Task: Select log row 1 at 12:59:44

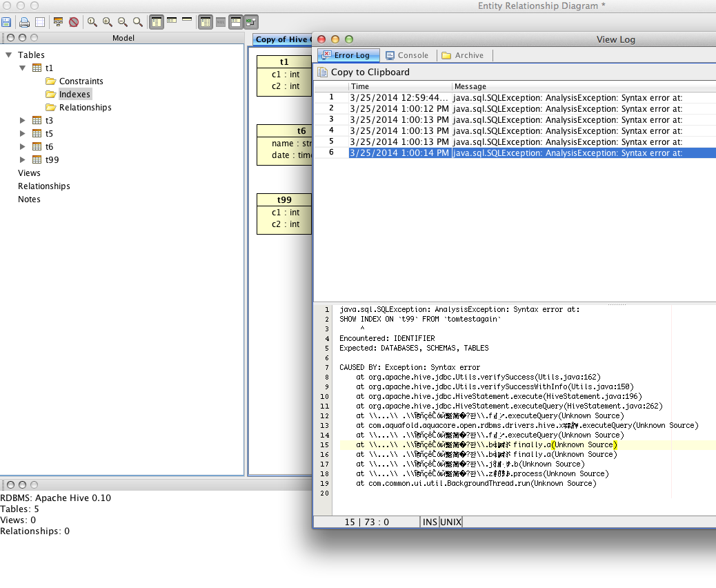Action: pyautogui.click(x=515, y=98)
